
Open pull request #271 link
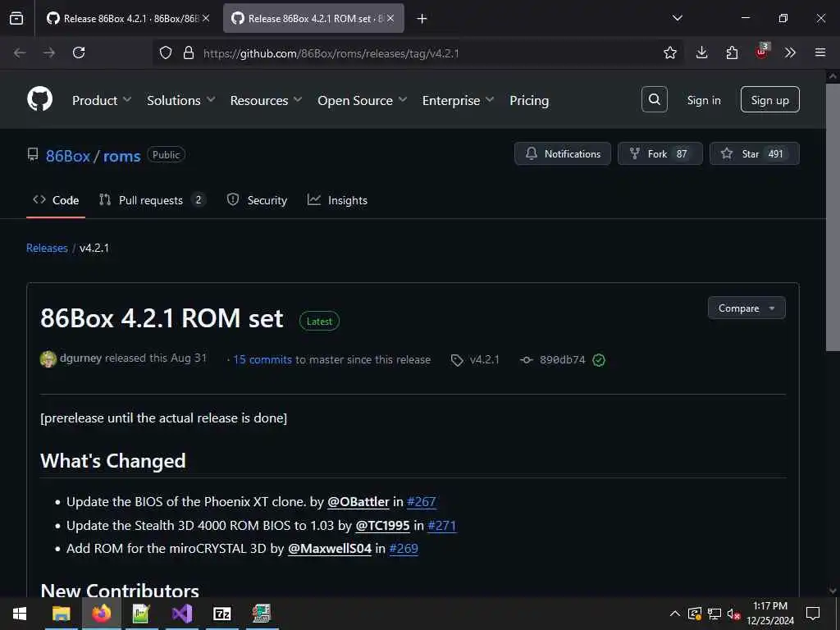point(442,526)
